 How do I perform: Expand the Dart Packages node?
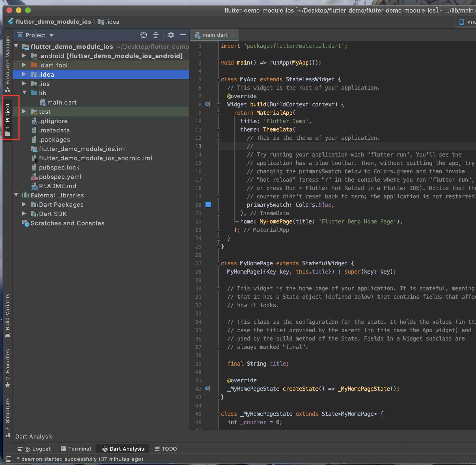pos(24,204)
